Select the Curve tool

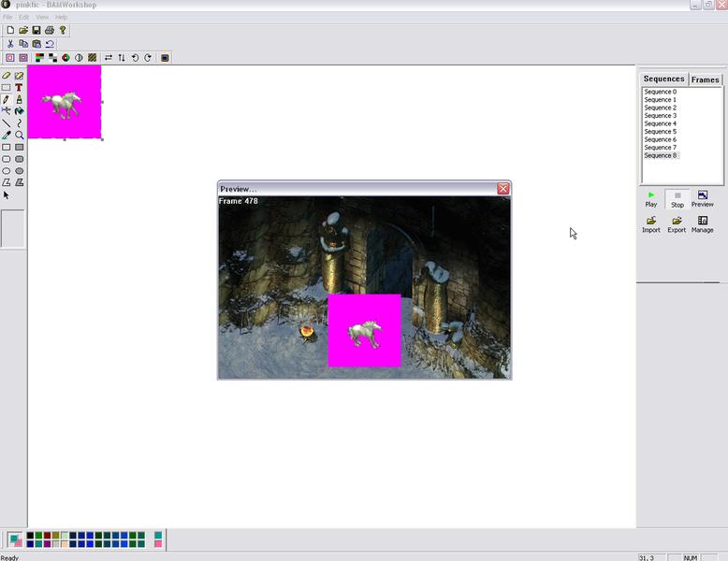pyautogui.click(x=19, y=123)
